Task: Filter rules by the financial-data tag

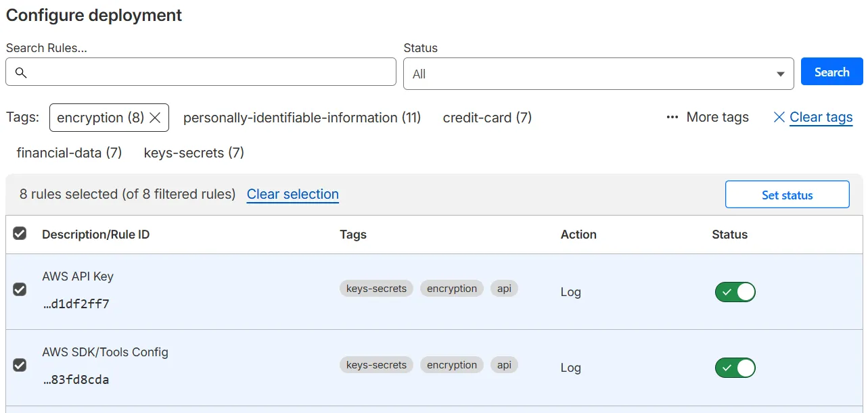Action: 68,152
